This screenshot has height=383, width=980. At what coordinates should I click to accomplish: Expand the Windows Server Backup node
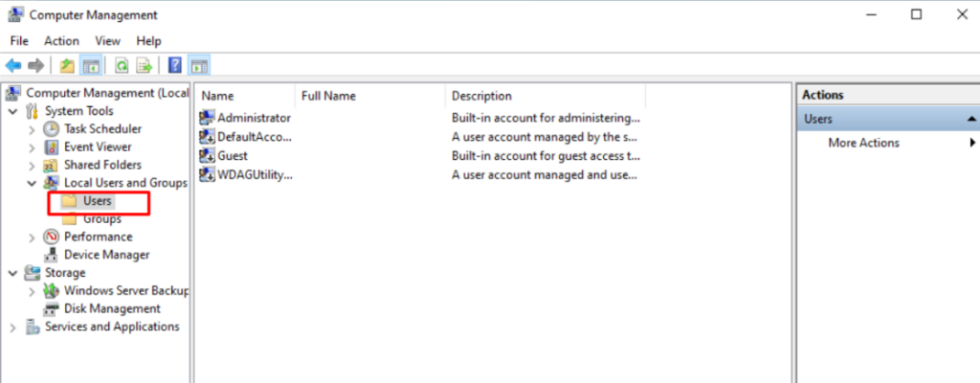click(32, 292)
